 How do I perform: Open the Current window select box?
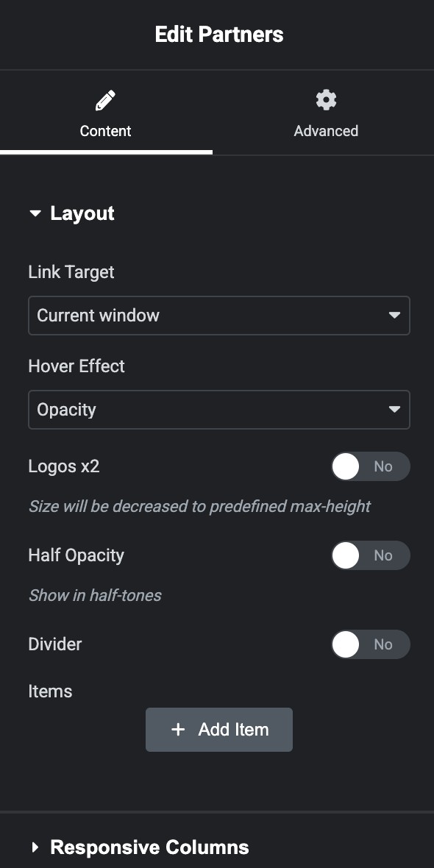(219, 316)
